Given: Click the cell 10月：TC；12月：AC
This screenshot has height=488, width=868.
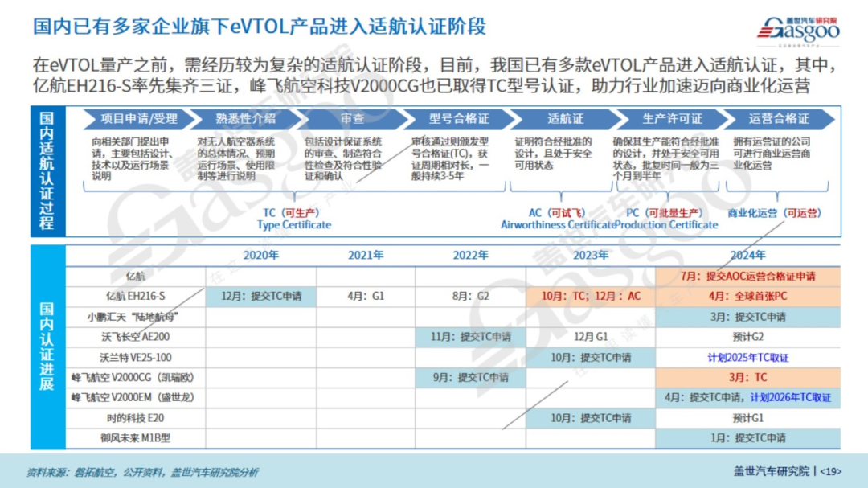Looking at the screenshot, I should click(591, 297).
